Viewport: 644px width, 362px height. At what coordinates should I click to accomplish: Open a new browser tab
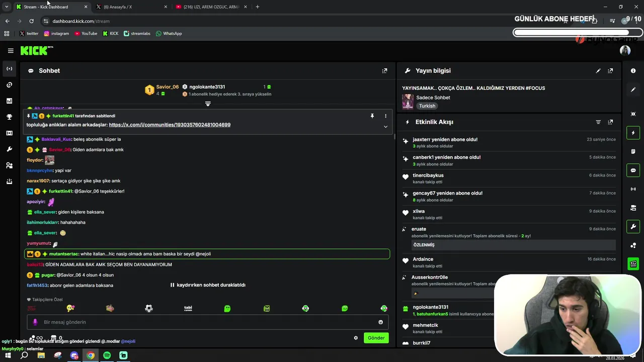[x=258, y=7]
